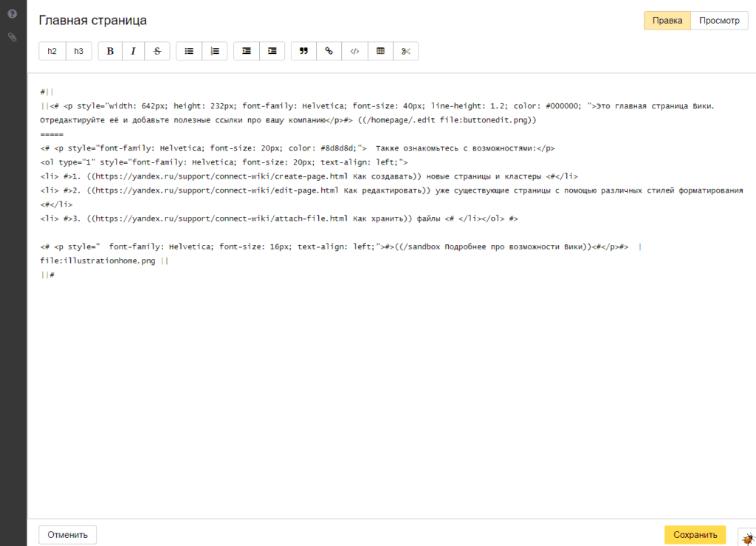Decrease indent with outdent icon
The width and height of the screenshot is (756, 546).
click(x=247, y=51)
